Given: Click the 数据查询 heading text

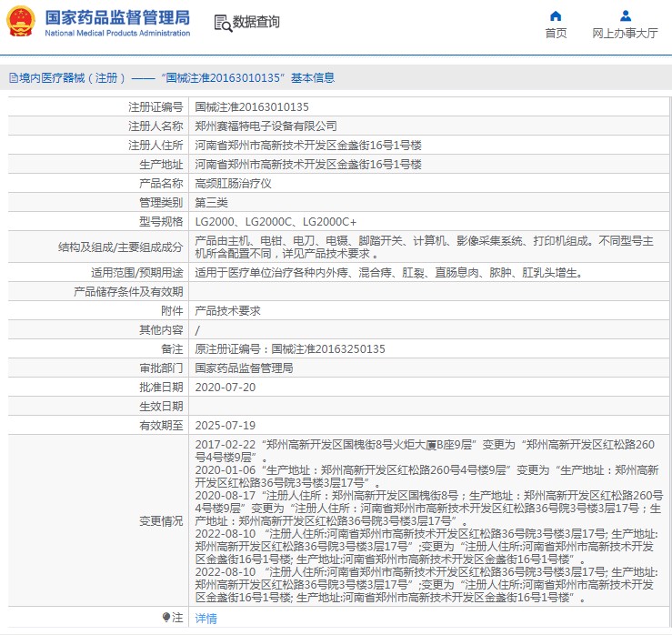Looking at the screenshot, I should (x=256, y=22).
